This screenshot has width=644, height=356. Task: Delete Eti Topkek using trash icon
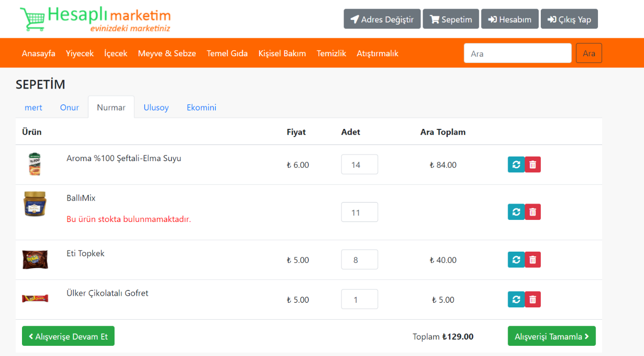coord(533,259)
